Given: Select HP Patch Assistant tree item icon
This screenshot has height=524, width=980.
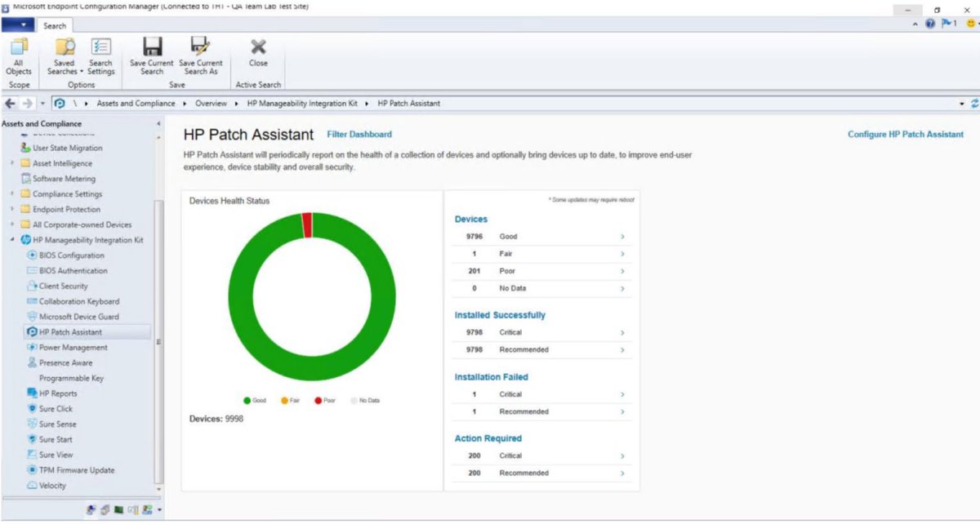Looking at the screenshot, I should coord(33,332).
